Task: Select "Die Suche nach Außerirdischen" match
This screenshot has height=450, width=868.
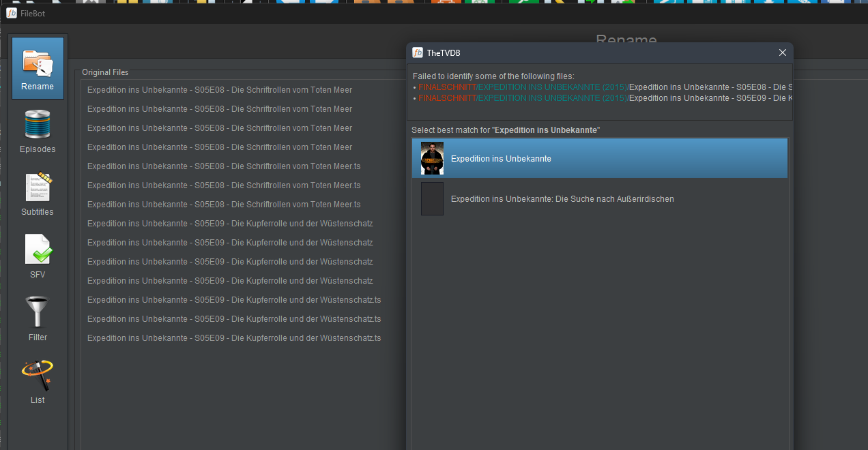Action: click(x=600, y=198)
